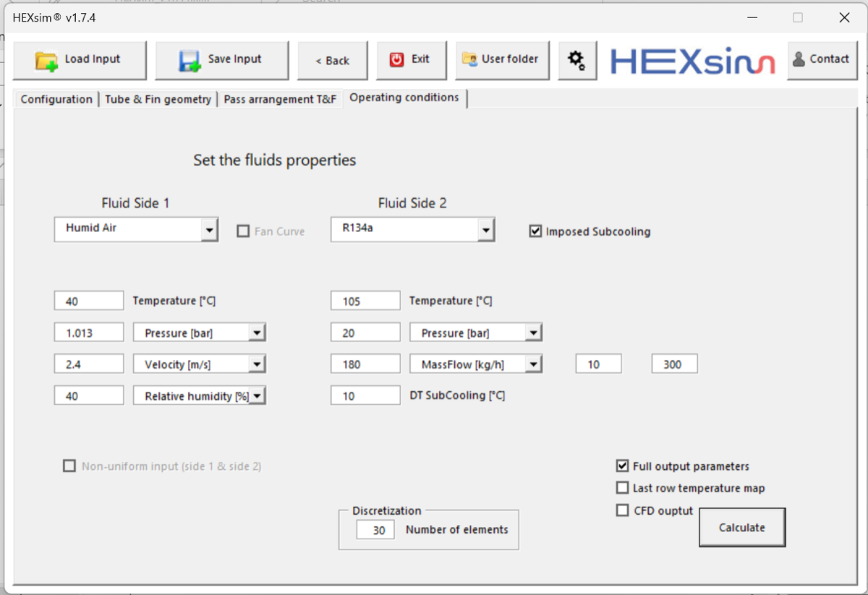Click the field containing 300

pos(674,364)
